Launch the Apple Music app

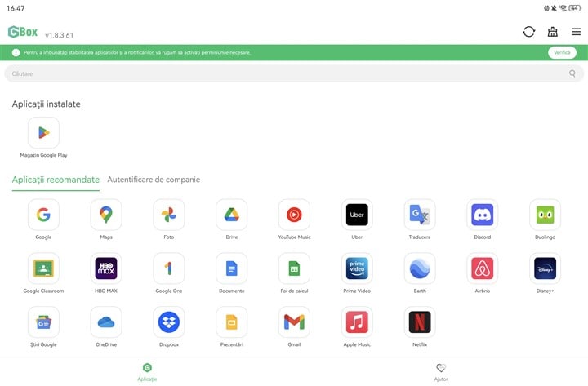(357, 322)
